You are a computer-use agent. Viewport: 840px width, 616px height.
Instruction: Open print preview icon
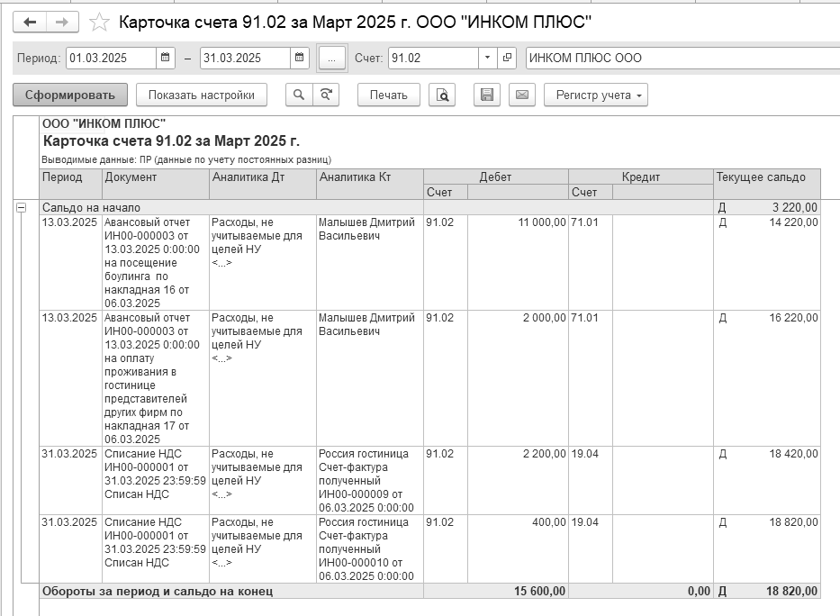[x=442, y=95]
